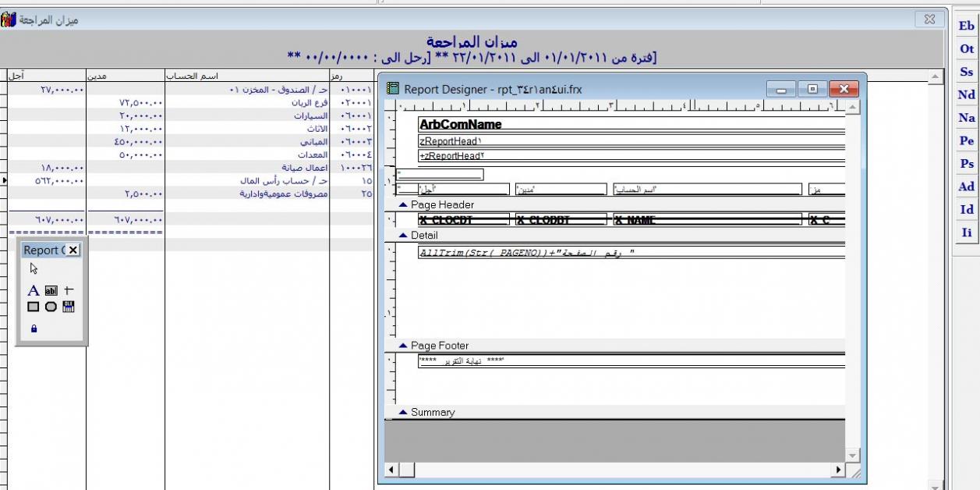Image resolution: width=980 pixels, height=490 pixels.
Task: Click the ٧٢,٥٠٠.٠٠ debit cell
Action: (x=126, y=103)
